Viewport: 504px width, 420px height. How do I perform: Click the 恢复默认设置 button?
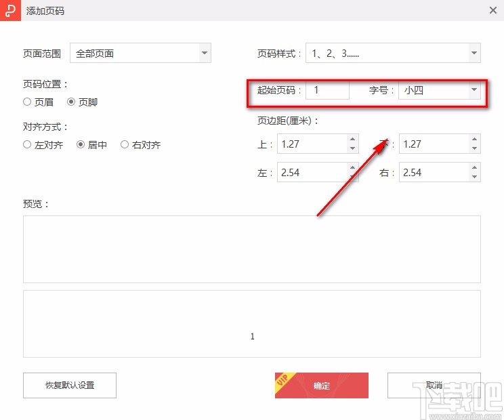coord(70,385)
